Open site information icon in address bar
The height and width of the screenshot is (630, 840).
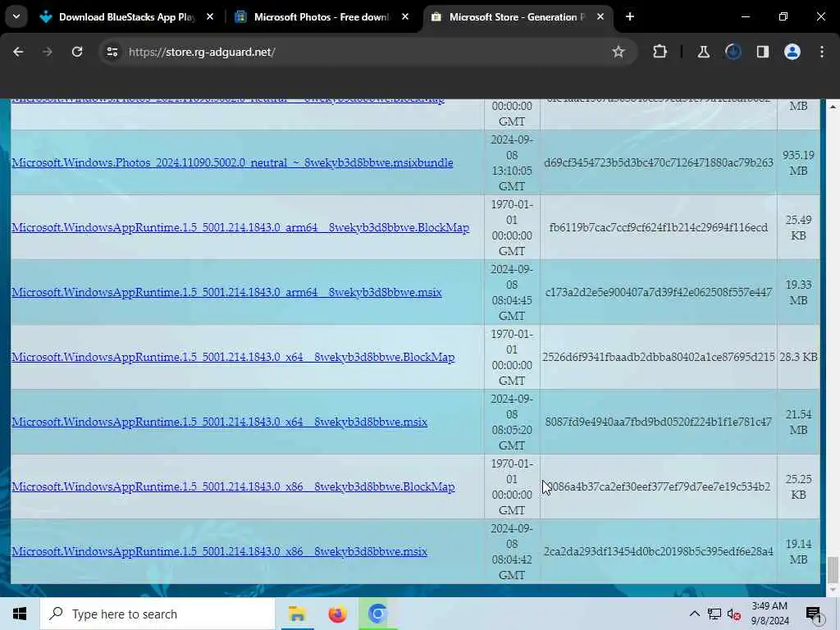[x=112, y=52]
